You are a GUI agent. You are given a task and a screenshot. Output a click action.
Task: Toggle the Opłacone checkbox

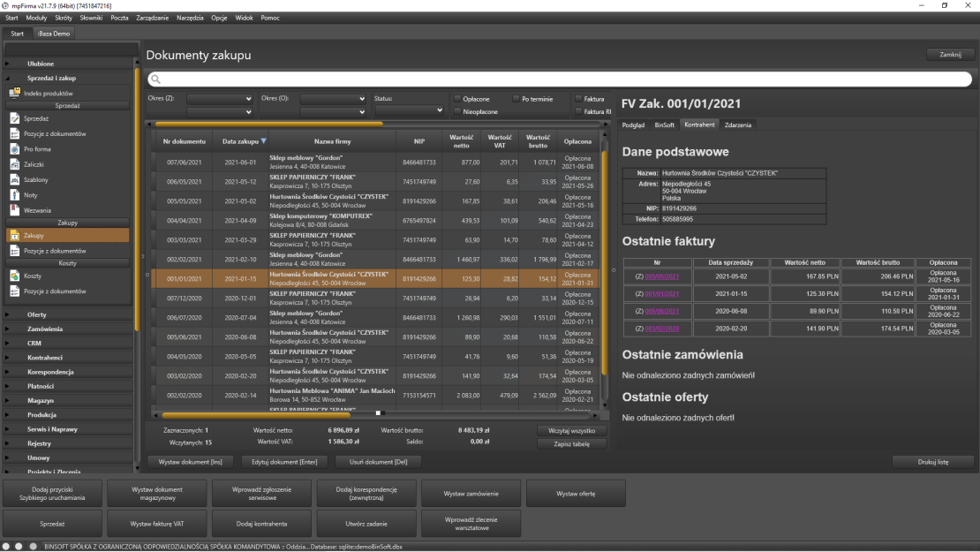click(x=457, y=99)
